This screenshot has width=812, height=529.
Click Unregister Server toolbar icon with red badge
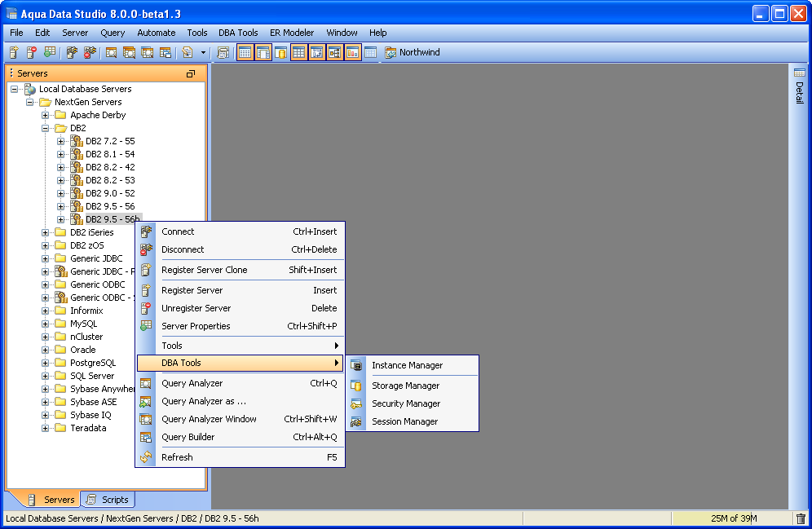[32, 52]
